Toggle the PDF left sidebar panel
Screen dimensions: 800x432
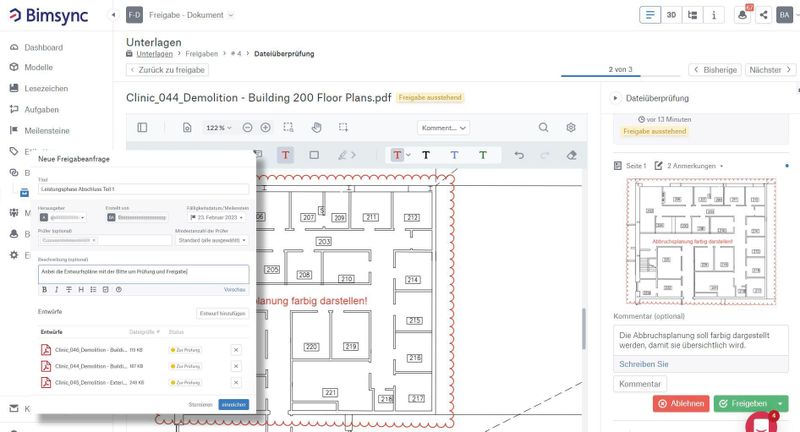click(x=142, y=128)
